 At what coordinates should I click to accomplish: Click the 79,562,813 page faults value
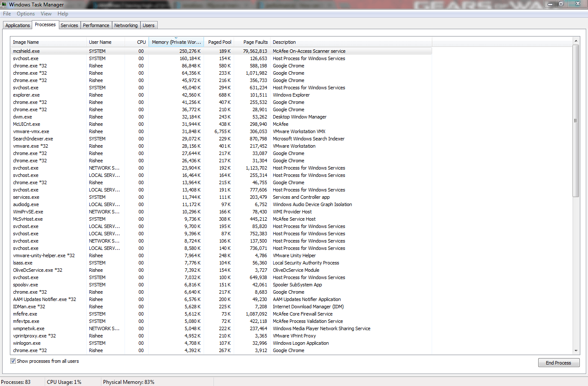pos(255,51)
